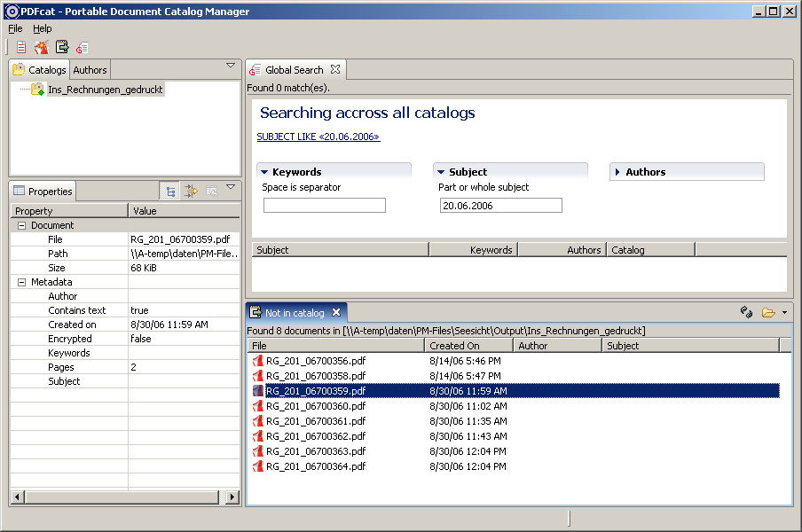Sort the file list by Created On
This screenshot has height=532, width=802.
pyautogui.click(x=469, y=346)
